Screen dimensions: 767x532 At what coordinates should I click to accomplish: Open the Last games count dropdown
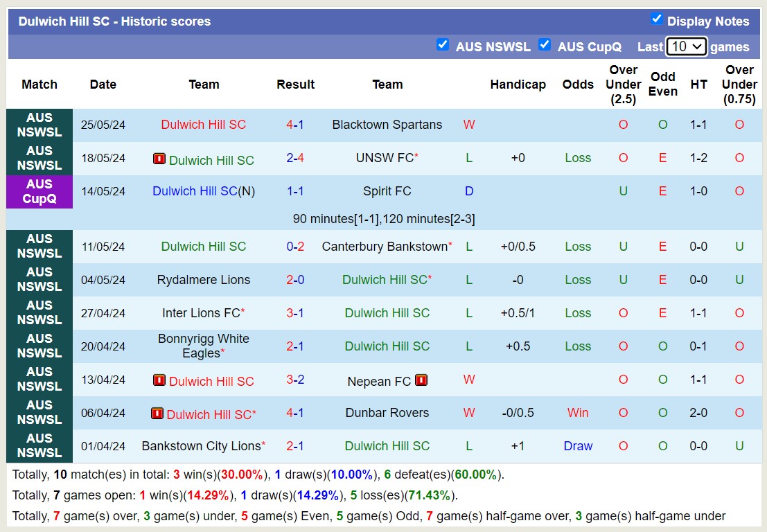(x=686, y=46)
